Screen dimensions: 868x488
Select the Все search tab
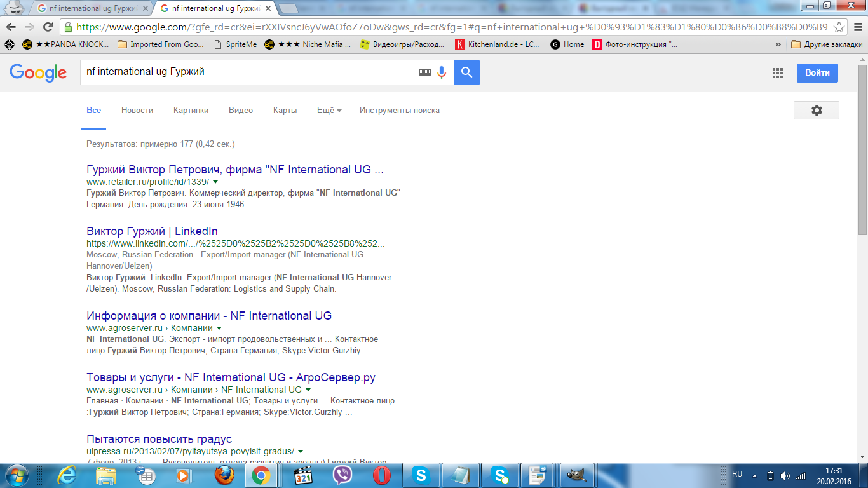[94, 110]
